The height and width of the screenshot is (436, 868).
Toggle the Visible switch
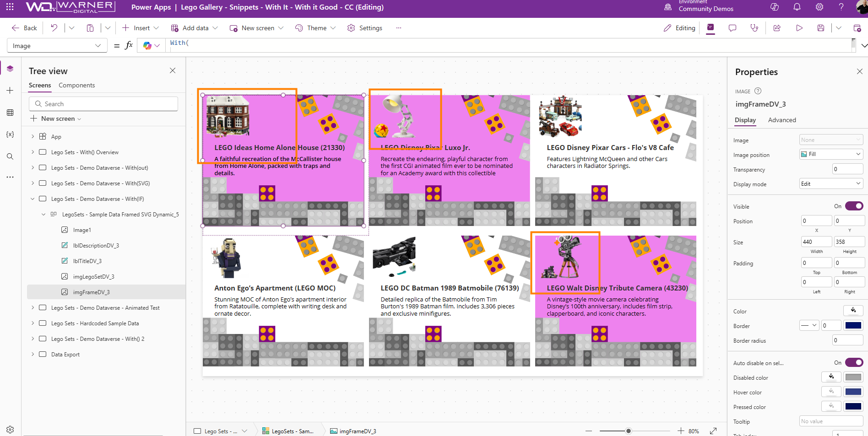coord(854,206)
